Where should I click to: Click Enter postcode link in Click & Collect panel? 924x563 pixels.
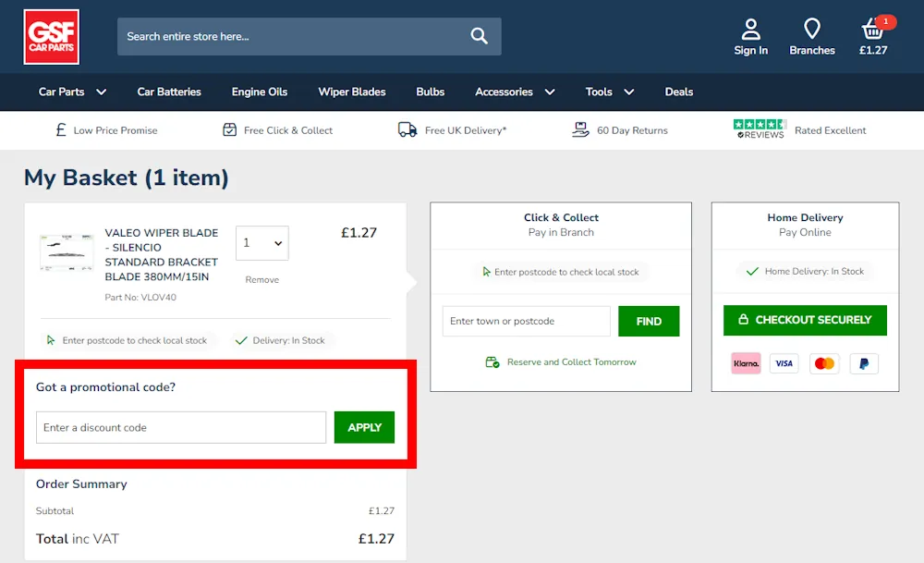[566, 272]
